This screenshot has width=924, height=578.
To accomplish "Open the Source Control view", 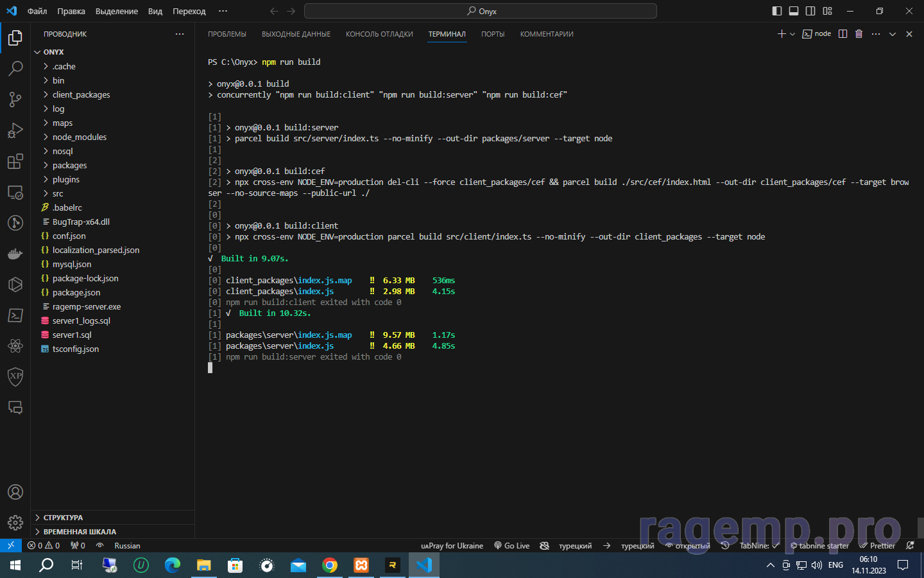I will (15, 99).
